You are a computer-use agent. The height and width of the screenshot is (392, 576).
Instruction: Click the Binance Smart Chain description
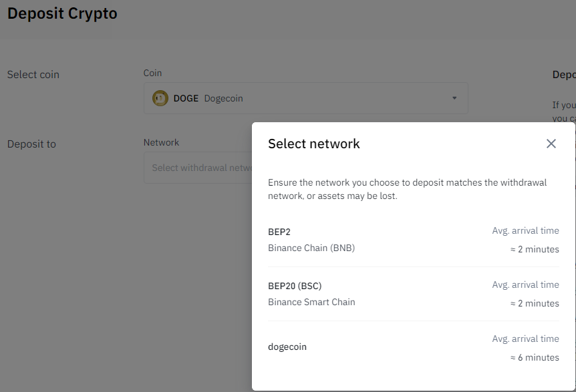311,302
